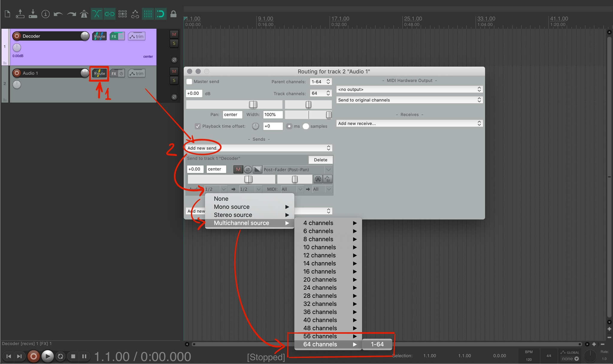Toggle the lock icon in toolbar
Viewport: 613px width, 364px height.
coord(173,14)
